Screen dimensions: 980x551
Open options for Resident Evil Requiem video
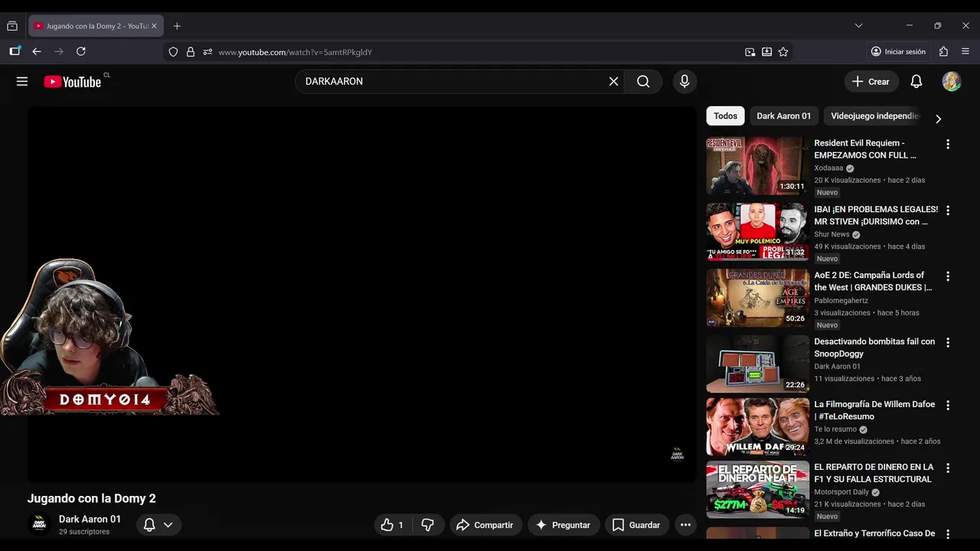tap(948, 144)
